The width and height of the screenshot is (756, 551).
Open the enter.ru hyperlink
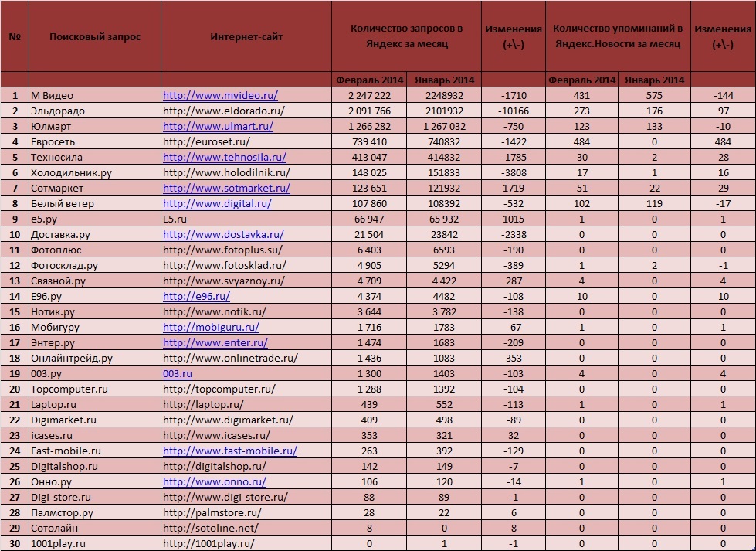[215, 342]
